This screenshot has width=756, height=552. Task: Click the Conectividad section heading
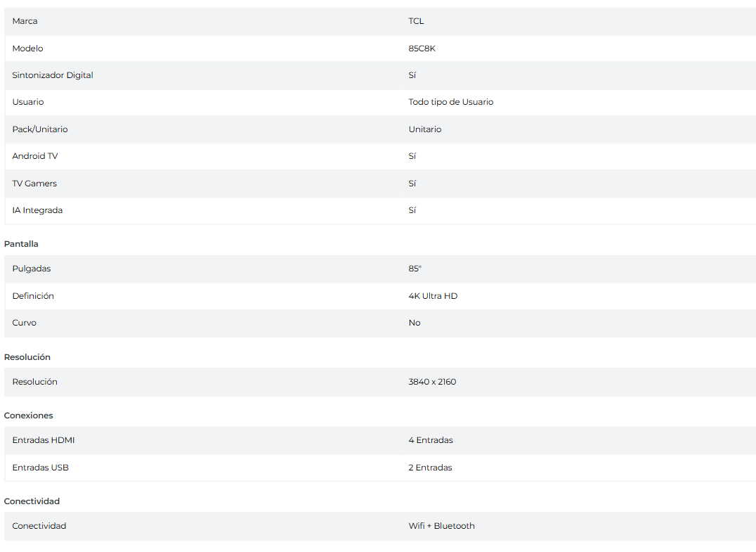coord(32,501)
